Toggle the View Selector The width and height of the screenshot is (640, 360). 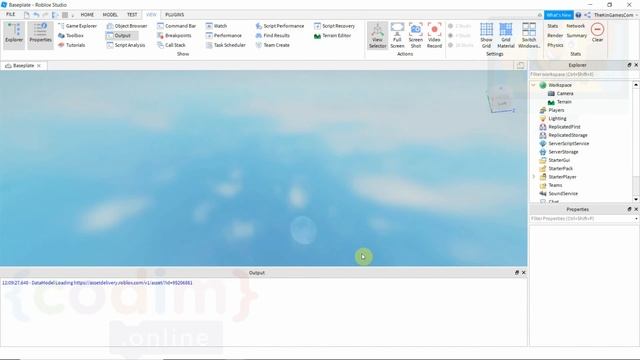pyautogui.click(x=378, y=36)
